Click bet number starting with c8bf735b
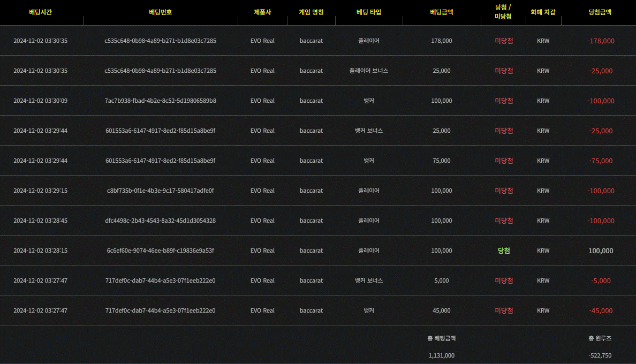636x364 pixels. point(160,191)
